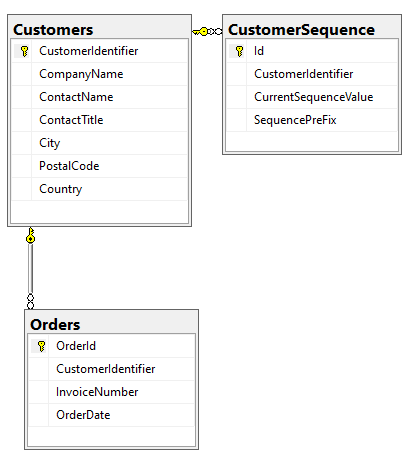Select the ContactName column in Customers

tap(100, 97)
